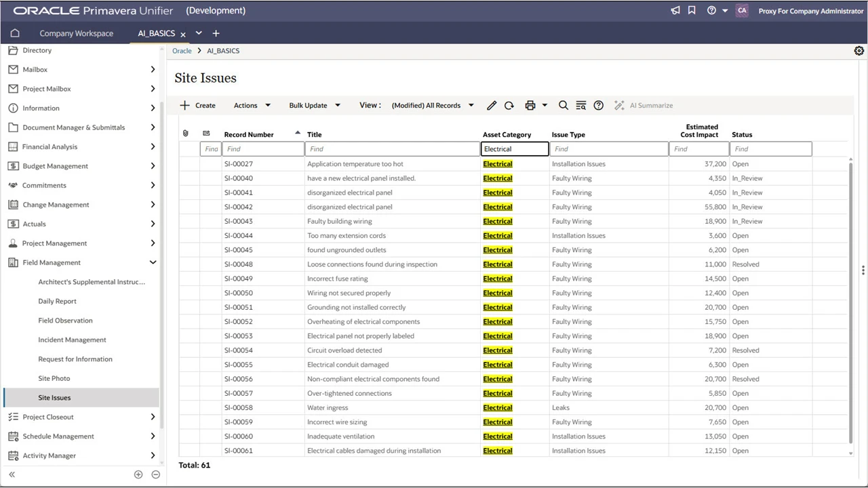Viewport: 868px width, 488px height.
Task: Click the Create button
Action: 197,105
